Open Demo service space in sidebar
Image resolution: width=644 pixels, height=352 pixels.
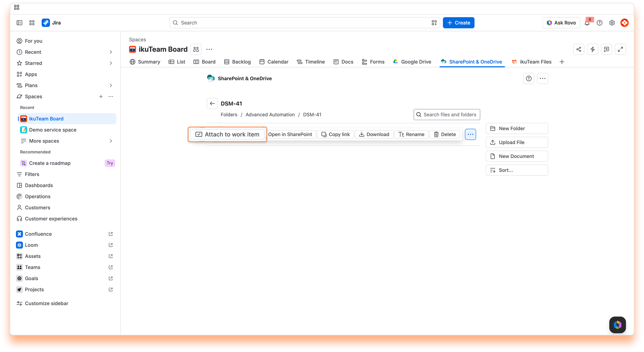[67, 130]
